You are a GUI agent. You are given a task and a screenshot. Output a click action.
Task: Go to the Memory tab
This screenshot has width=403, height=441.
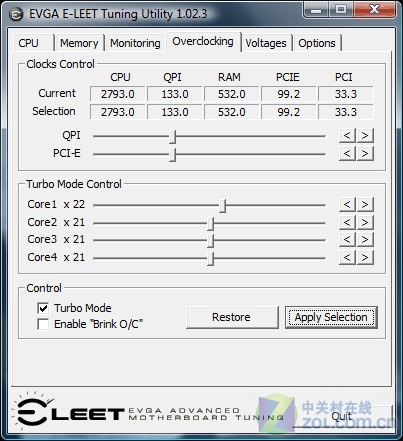[x=79, y=43]
